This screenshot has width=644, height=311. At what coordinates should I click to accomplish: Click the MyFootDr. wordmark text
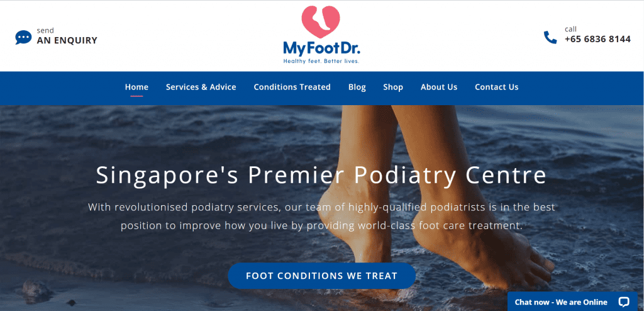tap(321, 49)
